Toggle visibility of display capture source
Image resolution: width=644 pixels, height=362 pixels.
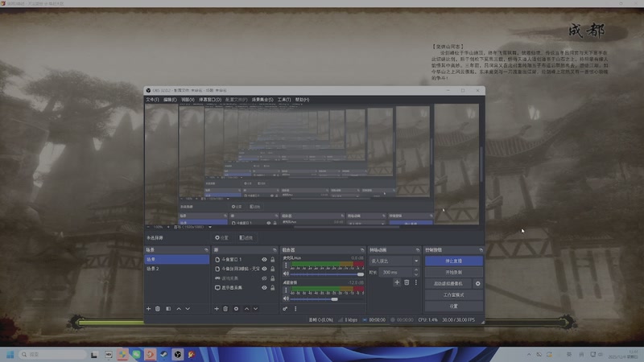[x=264, y=288]
